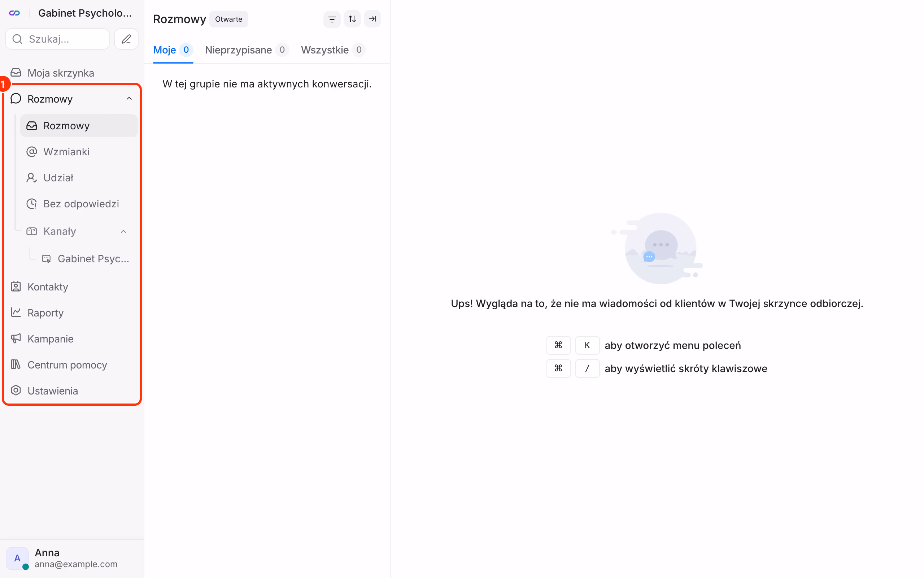Focus the Szukaj search field
The width and height of the screenshot is (924, 578).
pos(57,39)
